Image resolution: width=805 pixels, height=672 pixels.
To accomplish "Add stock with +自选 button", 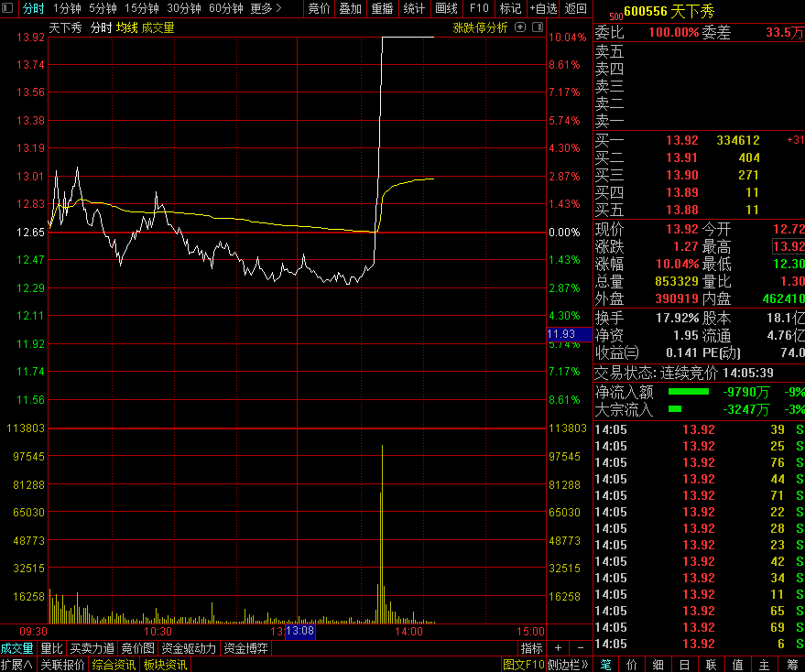I will 542,9.
